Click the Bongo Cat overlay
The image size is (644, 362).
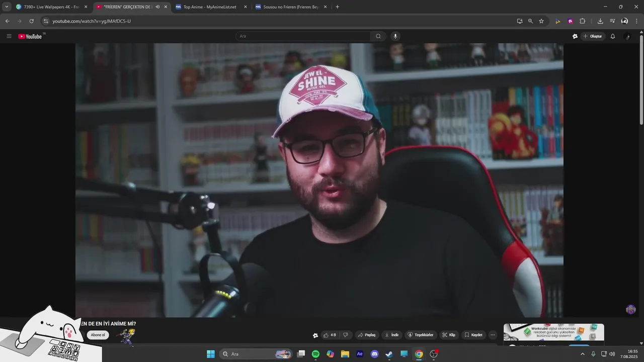coord(50,334)
